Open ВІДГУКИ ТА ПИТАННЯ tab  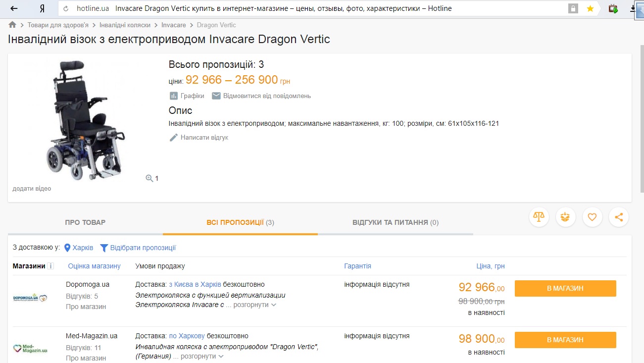pyautogui.click(x=396, y=222)
